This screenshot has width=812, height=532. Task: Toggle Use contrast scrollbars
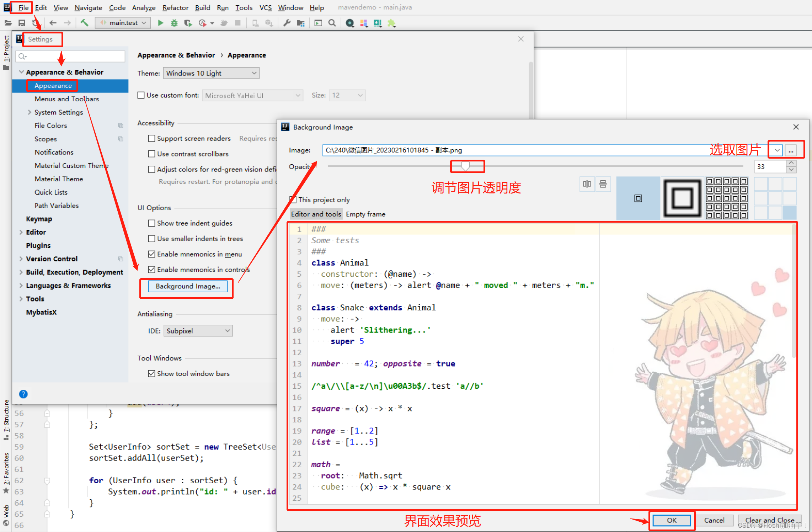(x=152, y=154)
